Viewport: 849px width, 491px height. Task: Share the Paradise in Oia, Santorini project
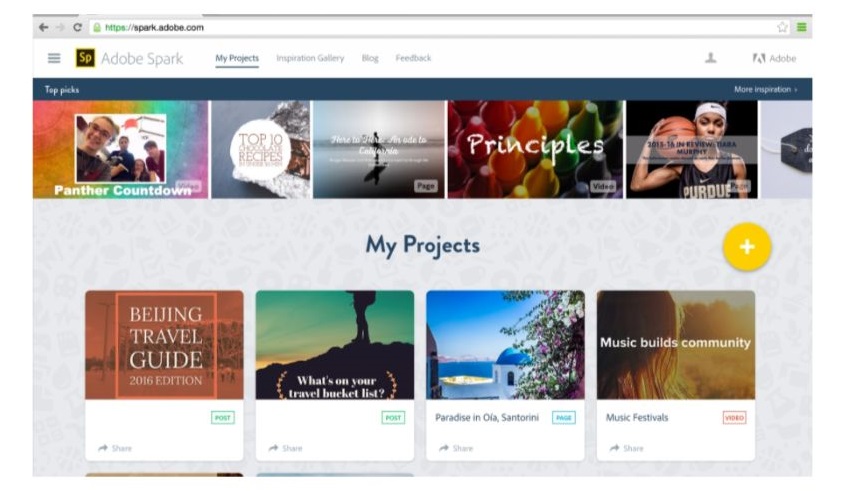pyautogui.click(x=456, y=448)
